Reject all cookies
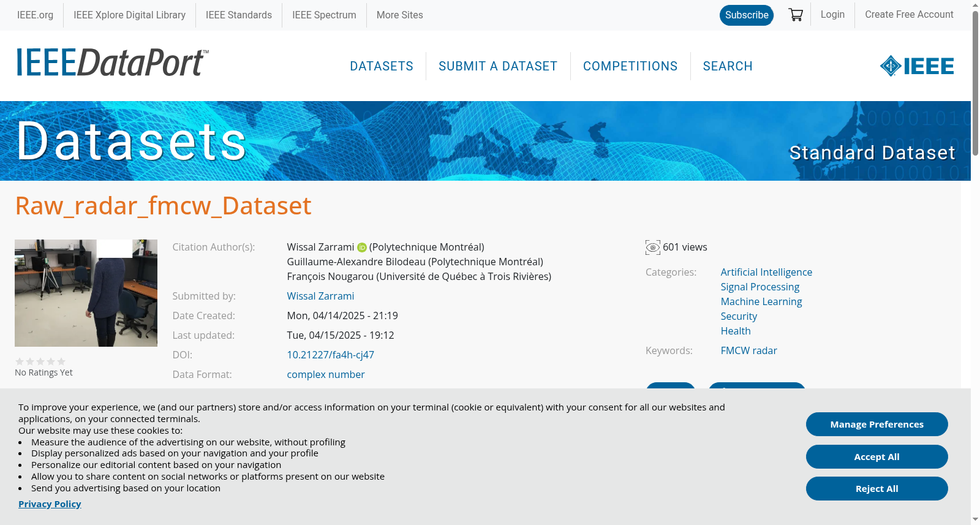This screenshot has width=980, height=525. [877, 489]
